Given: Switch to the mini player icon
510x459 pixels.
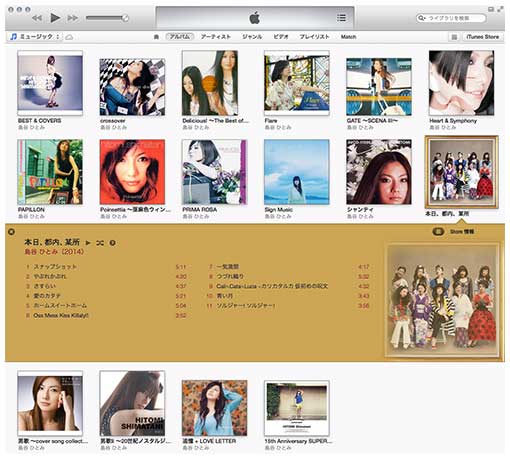Looking at the screenshot, I should coord(491,9).
